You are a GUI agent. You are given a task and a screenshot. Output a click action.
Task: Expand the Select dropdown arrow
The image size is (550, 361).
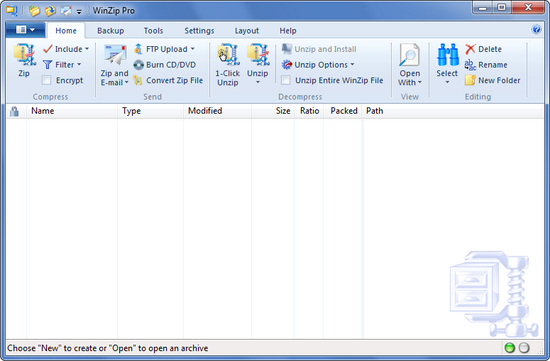[447, 82]
